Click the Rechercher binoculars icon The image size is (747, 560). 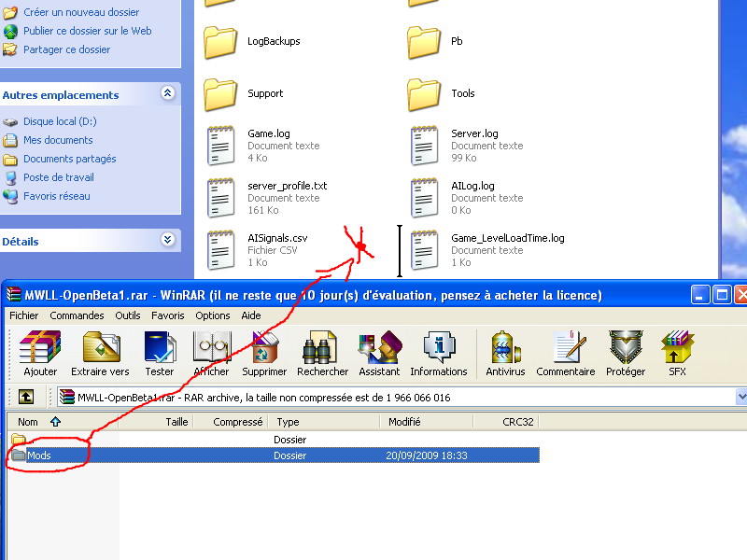(x=322, y=354)
